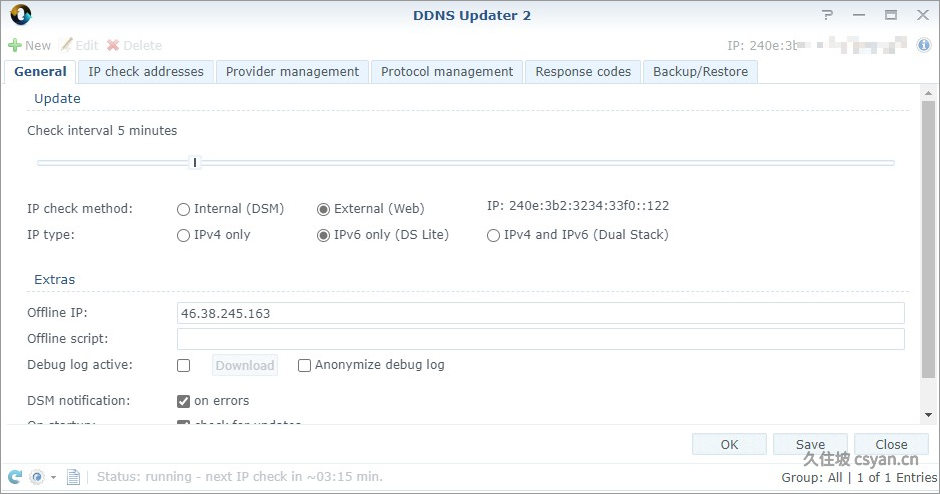
Task: Open the Protocol management tab
Action: 447,72
